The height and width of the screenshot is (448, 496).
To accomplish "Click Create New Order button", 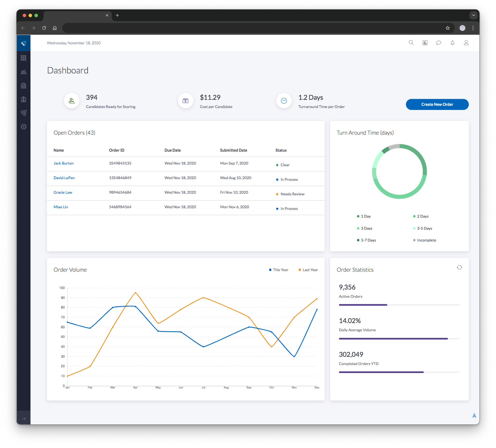I will tap(437, 104).
